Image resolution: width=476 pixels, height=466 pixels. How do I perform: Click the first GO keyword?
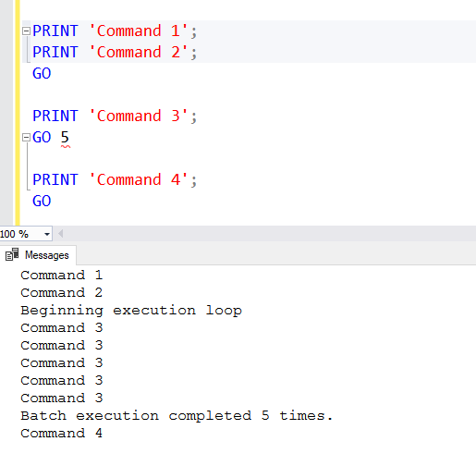(x=42, y=73)
